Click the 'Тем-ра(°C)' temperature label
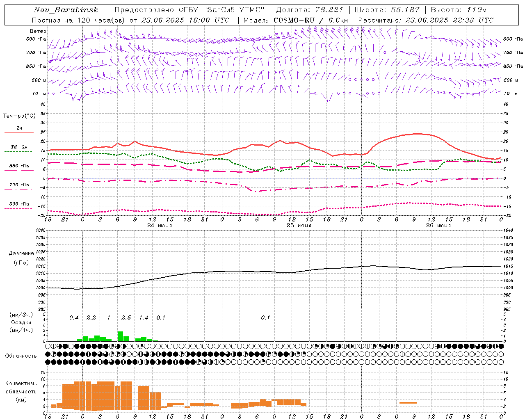The width and height of the screenshot is (525, 420). 19,116
